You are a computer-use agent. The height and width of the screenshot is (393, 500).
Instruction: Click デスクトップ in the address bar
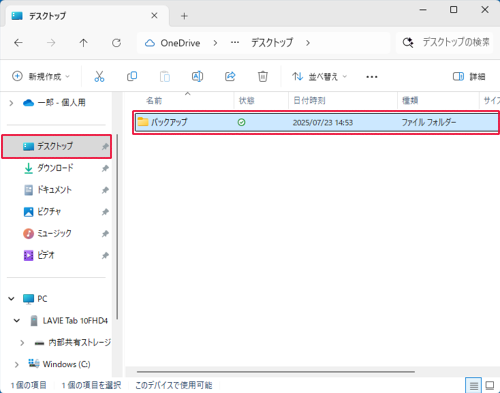[272, 43]
